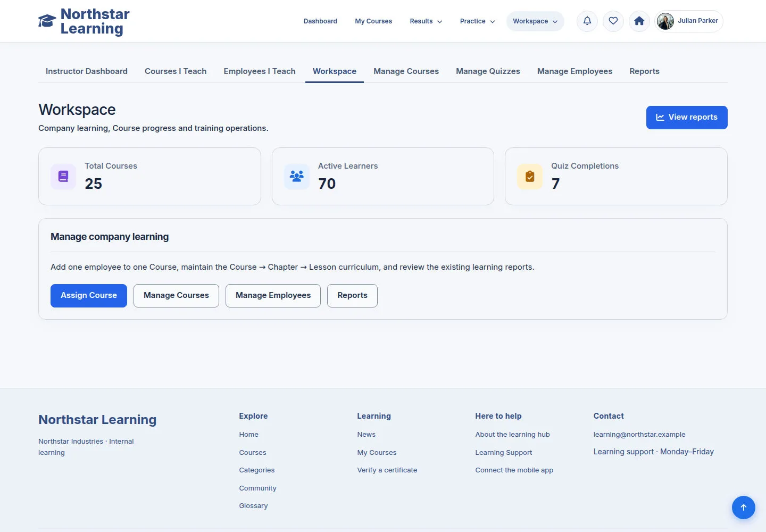Viewport: 766px width, 532px height.
Task: Click the Quiz Completions clipboard icon
Action: click(530, 177)
